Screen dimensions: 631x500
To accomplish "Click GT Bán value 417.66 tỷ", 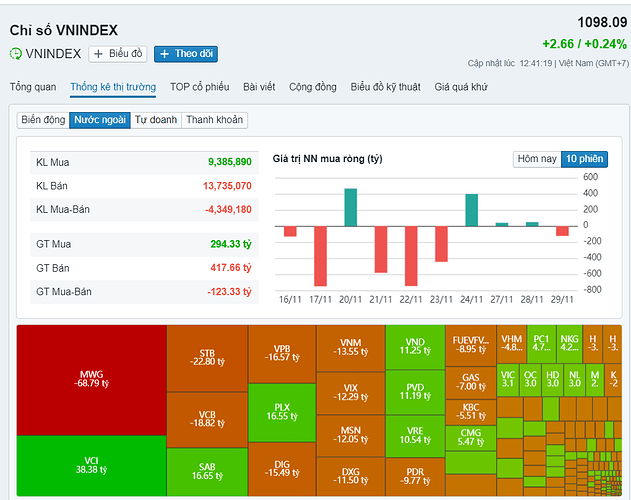I will coord(231,268).
